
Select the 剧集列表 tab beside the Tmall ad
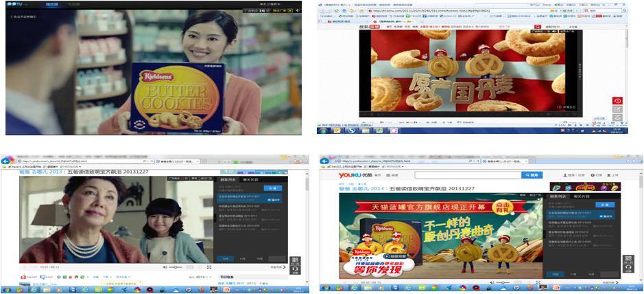(x=558, y=196)
